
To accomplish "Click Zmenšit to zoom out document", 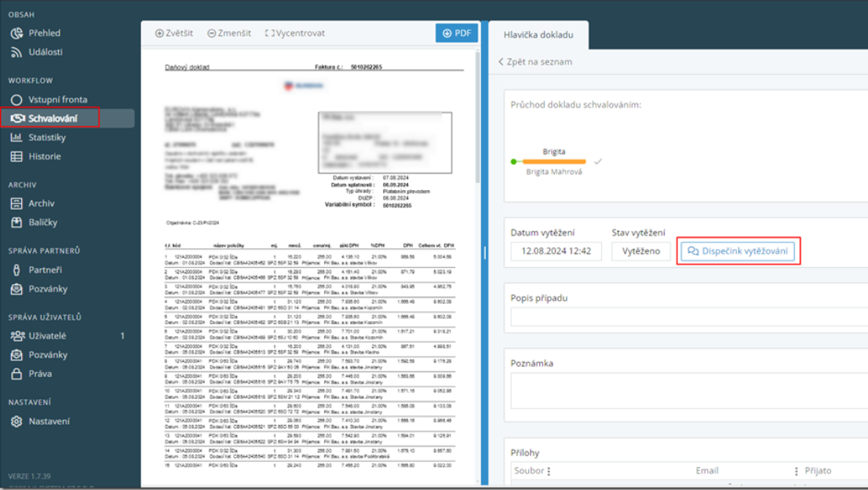I will coord(229,33).
